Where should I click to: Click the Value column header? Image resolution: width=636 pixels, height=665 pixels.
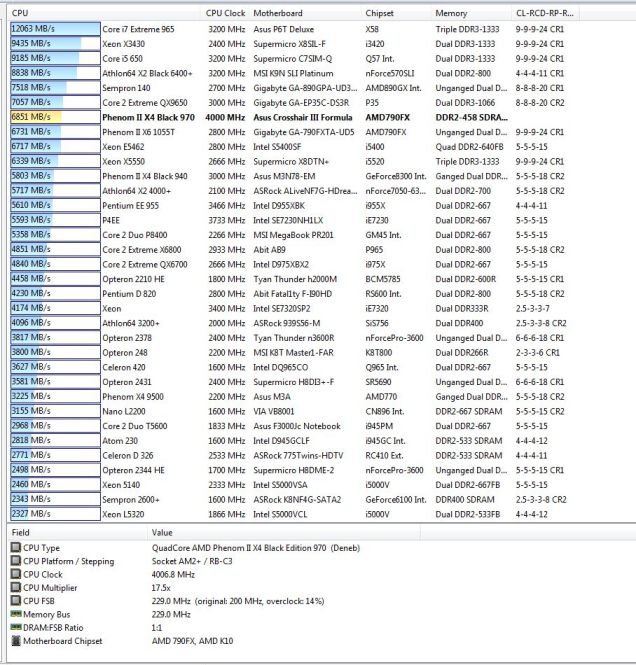pyautogui.click(x=284, y=533)
